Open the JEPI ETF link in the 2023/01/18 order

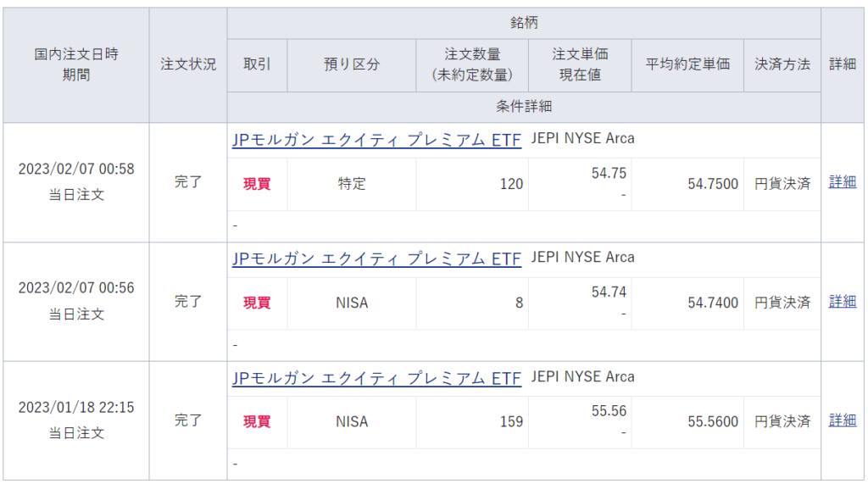pyautogui.click(x=376, y=379)
